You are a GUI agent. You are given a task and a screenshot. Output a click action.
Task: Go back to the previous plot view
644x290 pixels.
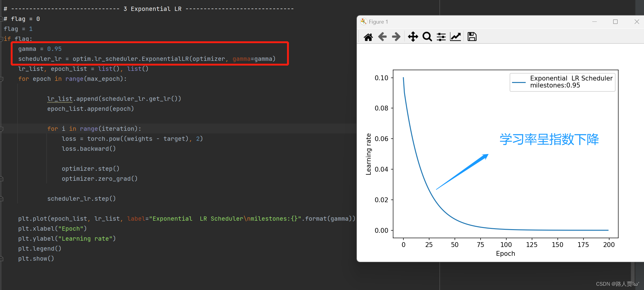click(x=382, y=37)
